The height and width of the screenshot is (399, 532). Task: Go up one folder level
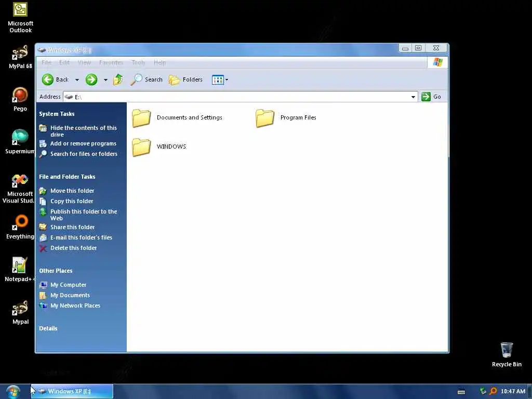pyautogui.click(x=118, y=79)
